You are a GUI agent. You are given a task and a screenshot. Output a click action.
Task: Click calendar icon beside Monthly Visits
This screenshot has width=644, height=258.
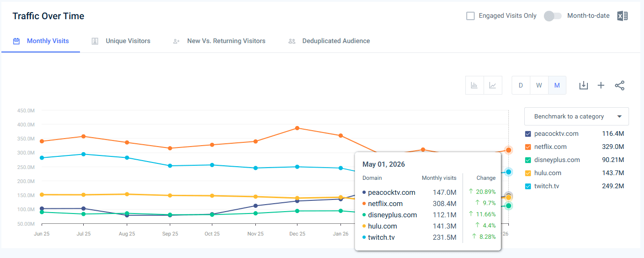[x=16, y=41]
